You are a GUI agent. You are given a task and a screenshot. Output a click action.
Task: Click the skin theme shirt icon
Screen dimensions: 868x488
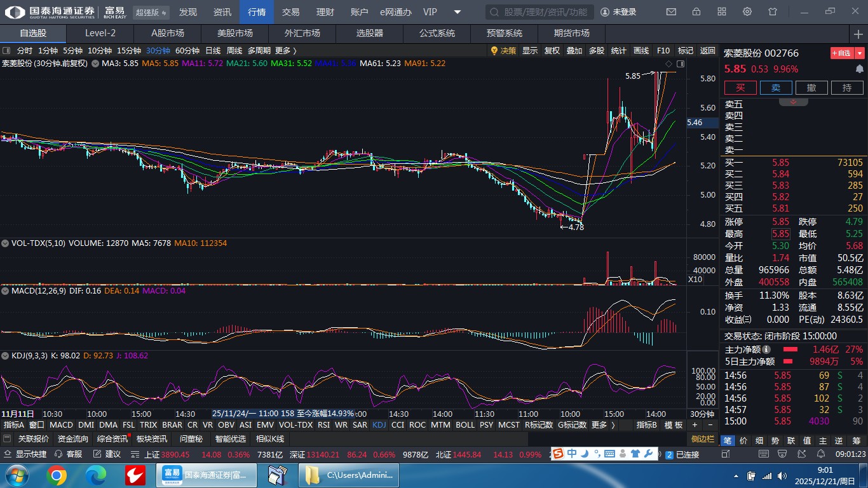coord(773,12)
